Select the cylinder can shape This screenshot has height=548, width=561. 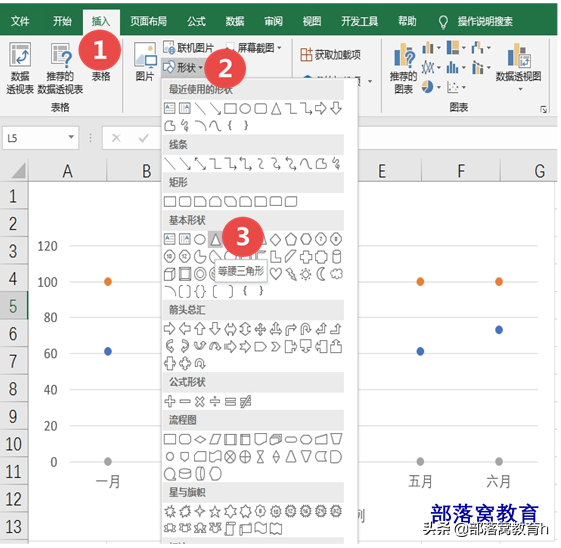point(336,256)
